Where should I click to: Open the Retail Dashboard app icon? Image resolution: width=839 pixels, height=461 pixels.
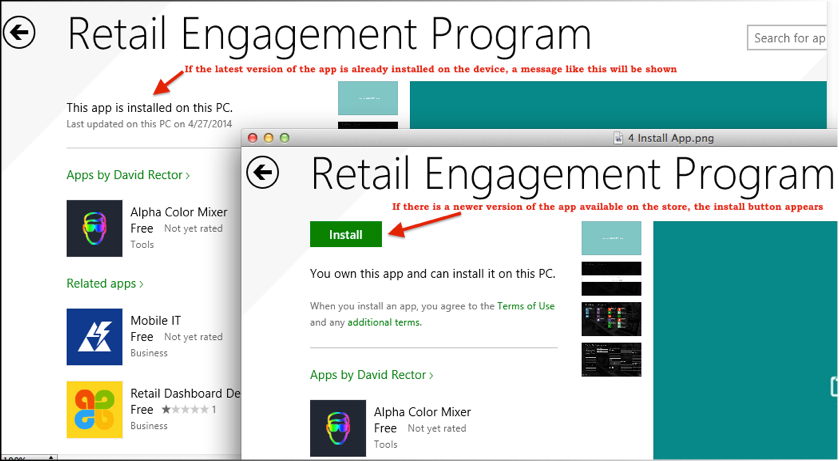tap(94, 409)
